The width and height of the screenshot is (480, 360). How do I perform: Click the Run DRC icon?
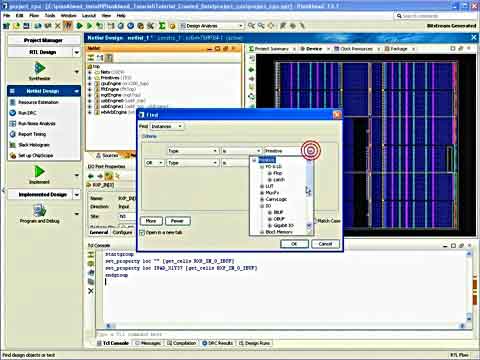13,113
